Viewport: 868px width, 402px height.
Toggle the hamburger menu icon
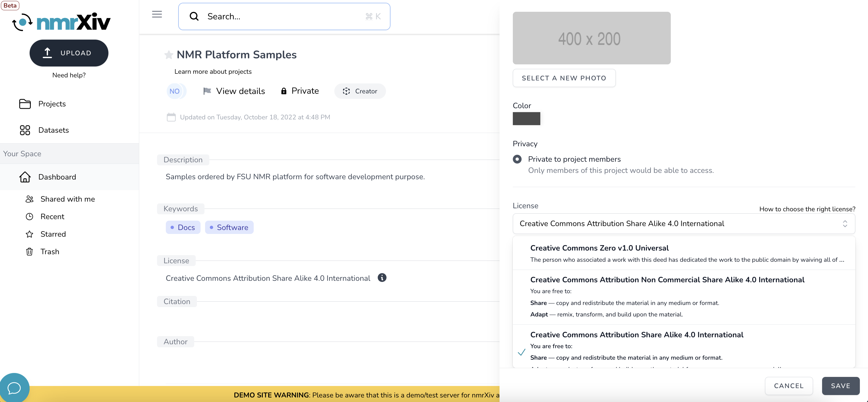coord(157,14)
